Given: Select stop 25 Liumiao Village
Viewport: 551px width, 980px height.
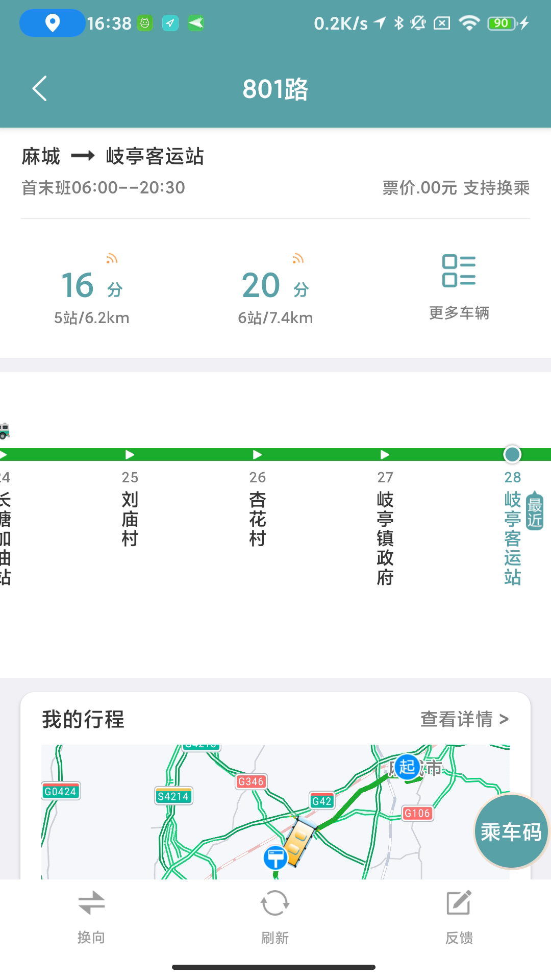Looking at the screenshot, I should (x=130, y=518).
